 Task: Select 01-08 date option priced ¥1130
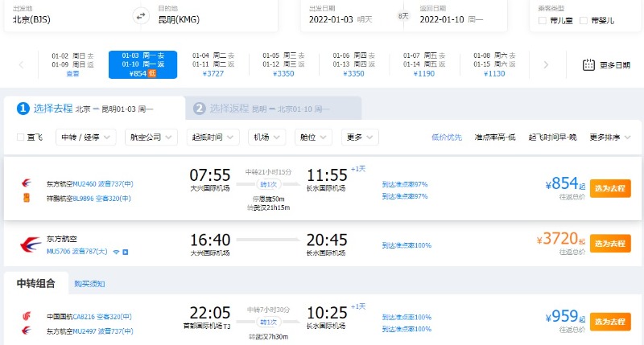[494, 64]
